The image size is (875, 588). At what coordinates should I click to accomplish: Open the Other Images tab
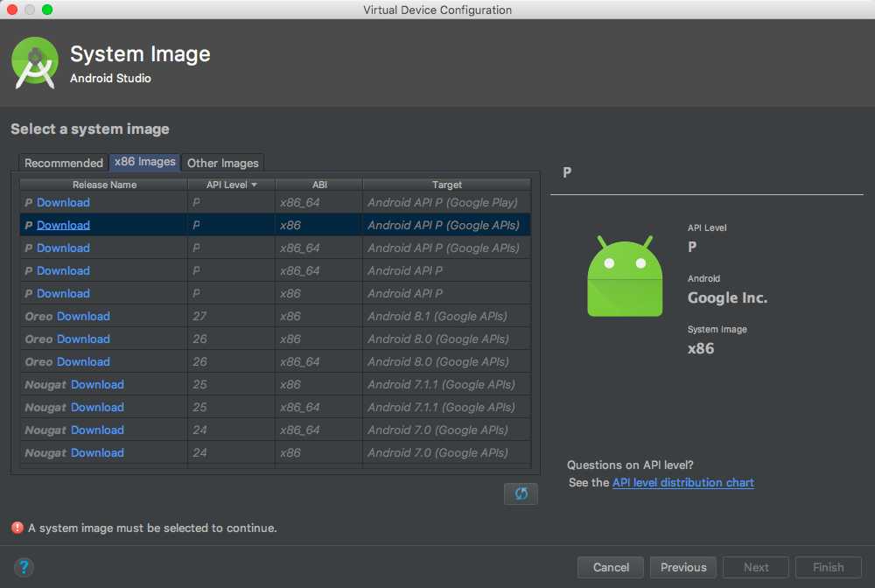222,163
